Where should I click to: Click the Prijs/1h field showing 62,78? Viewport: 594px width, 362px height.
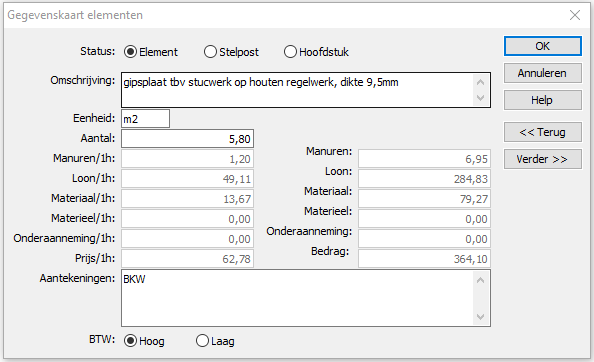point(188,259)
